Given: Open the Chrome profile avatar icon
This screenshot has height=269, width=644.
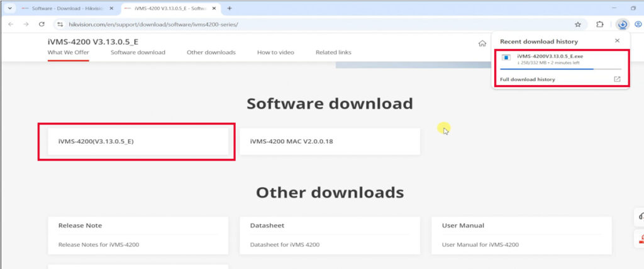Looking at the screenshot, I should point(638,24).
